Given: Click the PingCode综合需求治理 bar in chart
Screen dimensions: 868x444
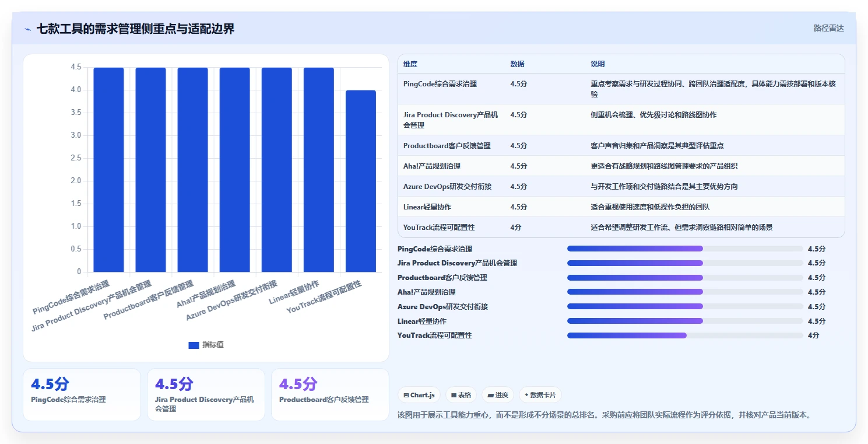Looking at the screenshot, I should pos(109,170).
